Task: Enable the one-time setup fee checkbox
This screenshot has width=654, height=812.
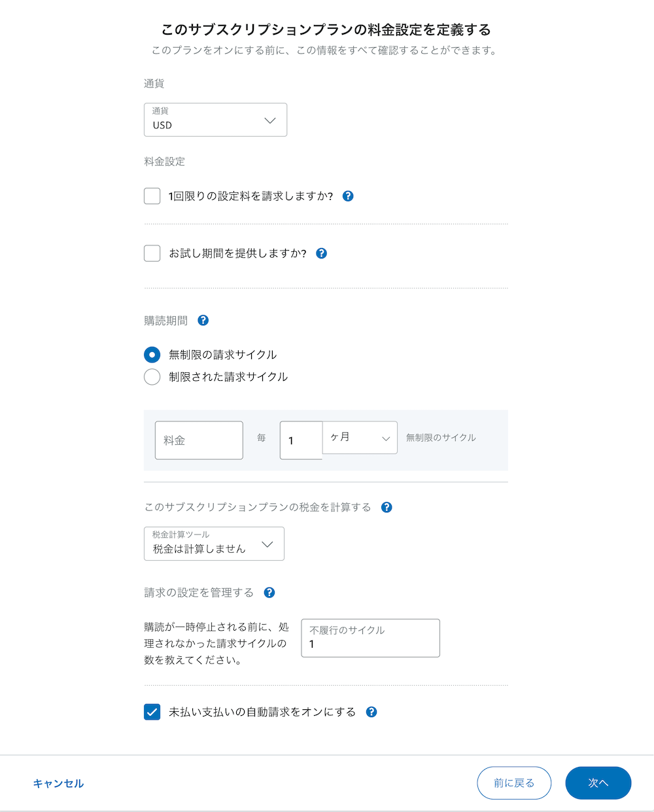Action: pos(152,196)
